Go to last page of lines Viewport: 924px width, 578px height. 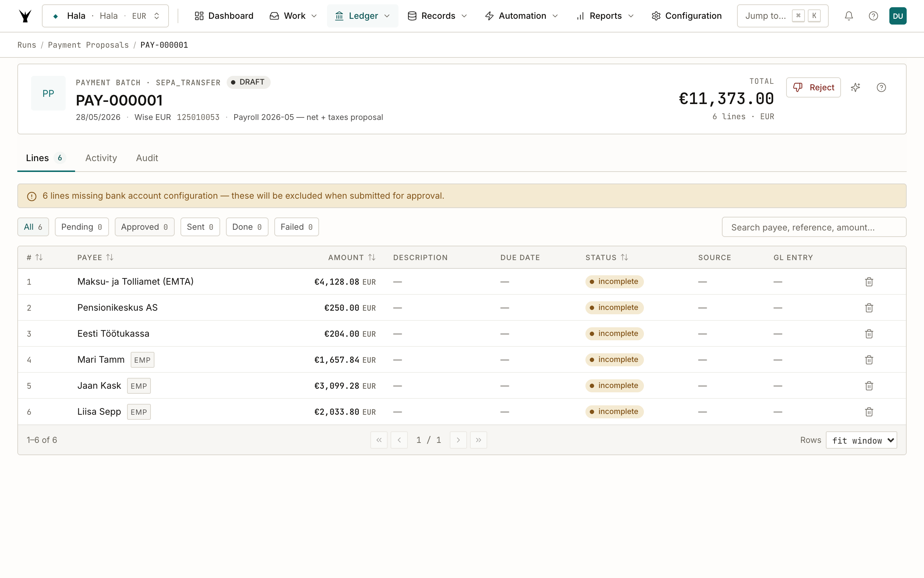click(x=478, y=440)
